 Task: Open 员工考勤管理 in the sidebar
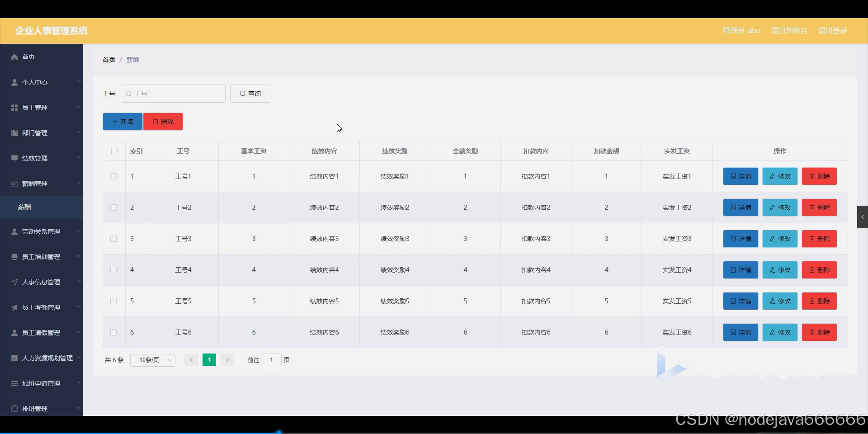click(41, 307)
